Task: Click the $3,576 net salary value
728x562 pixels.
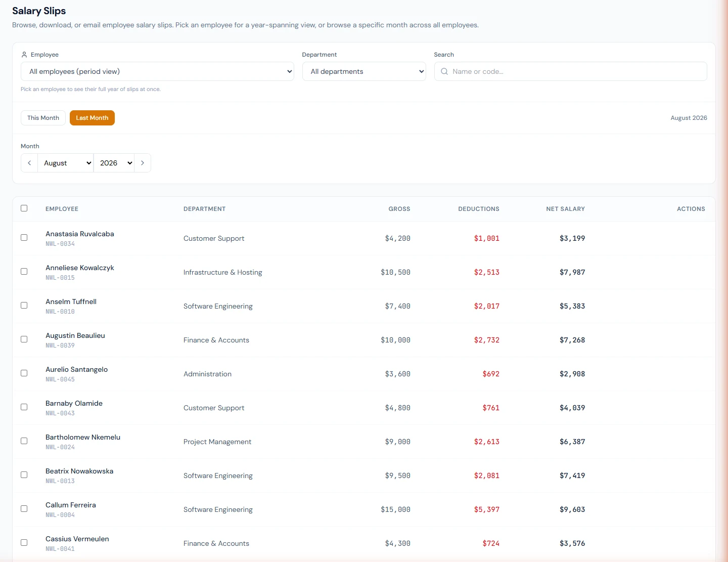Action: 572,543
